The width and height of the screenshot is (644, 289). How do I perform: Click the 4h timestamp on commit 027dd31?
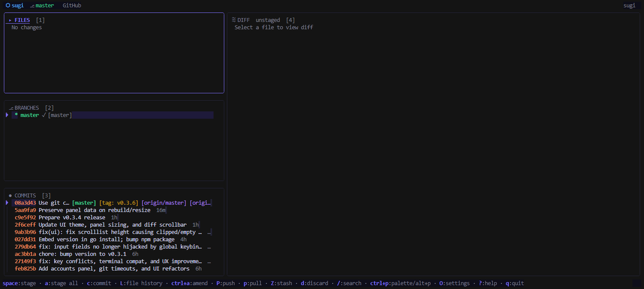tap(184, 239)
